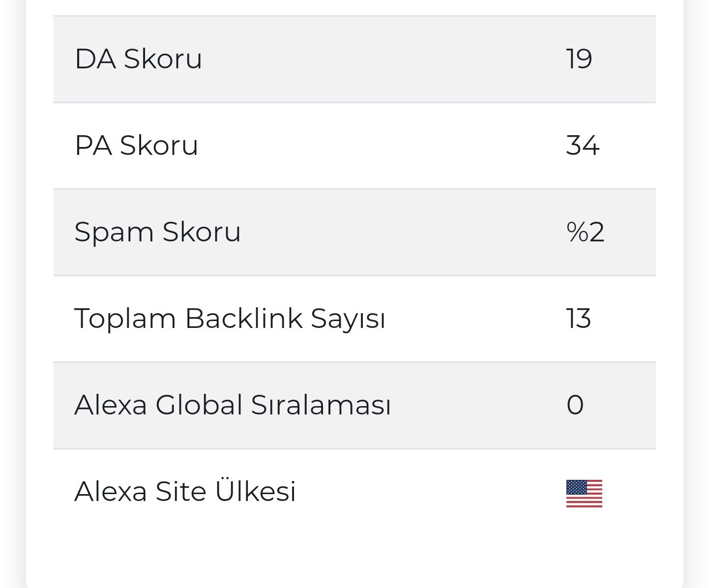Select the PA Skoru label
This screenshot has height=588, width=708.
click(x=136, y=146)
